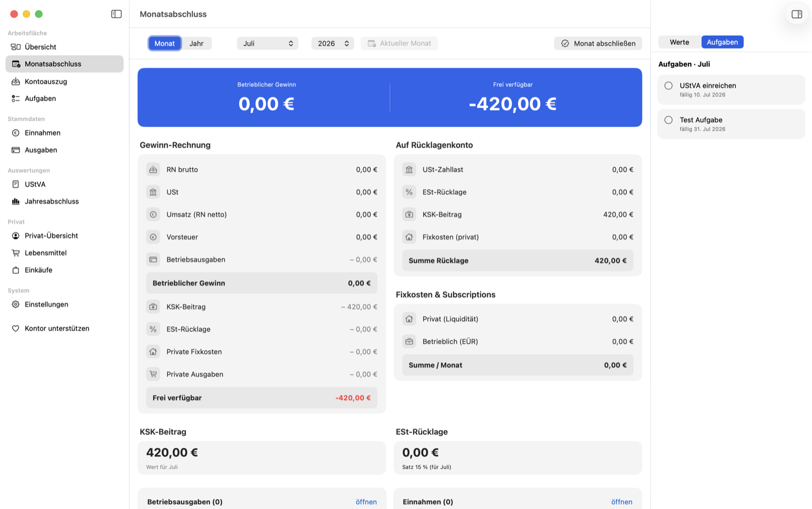
Task: Click the Umsatz (RN netto) row
Action: pos(261,215)
